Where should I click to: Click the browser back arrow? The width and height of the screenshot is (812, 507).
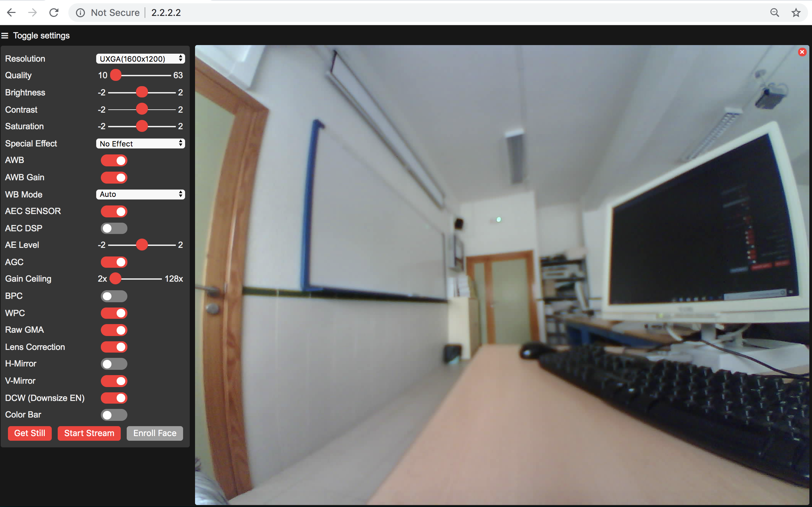click(x=11, y=13)
